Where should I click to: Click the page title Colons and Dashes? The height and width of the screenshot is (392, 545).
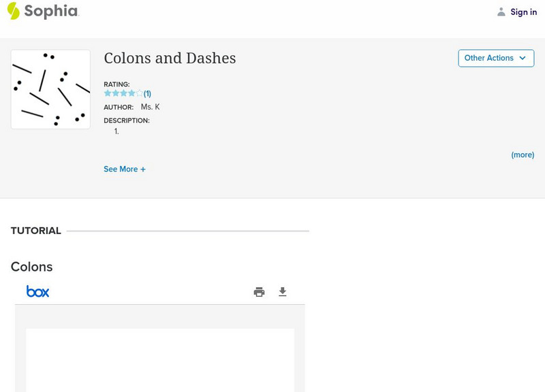click(169, 59)
